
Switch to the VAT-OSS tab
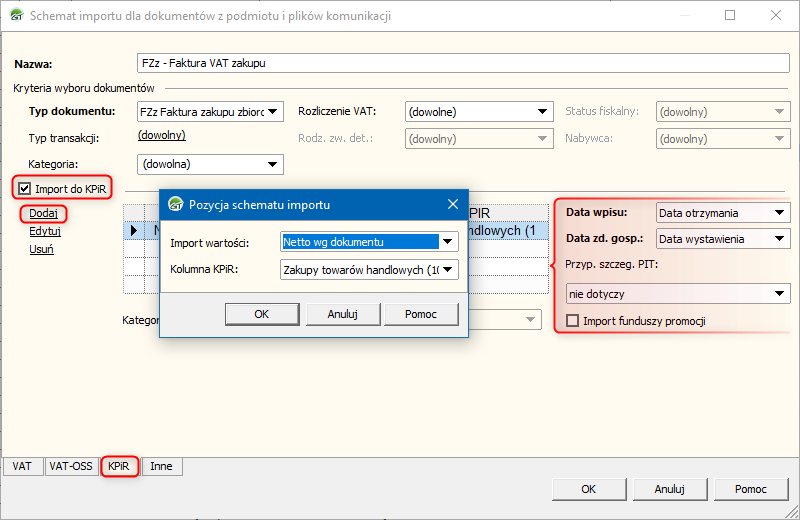click(73, 466)
